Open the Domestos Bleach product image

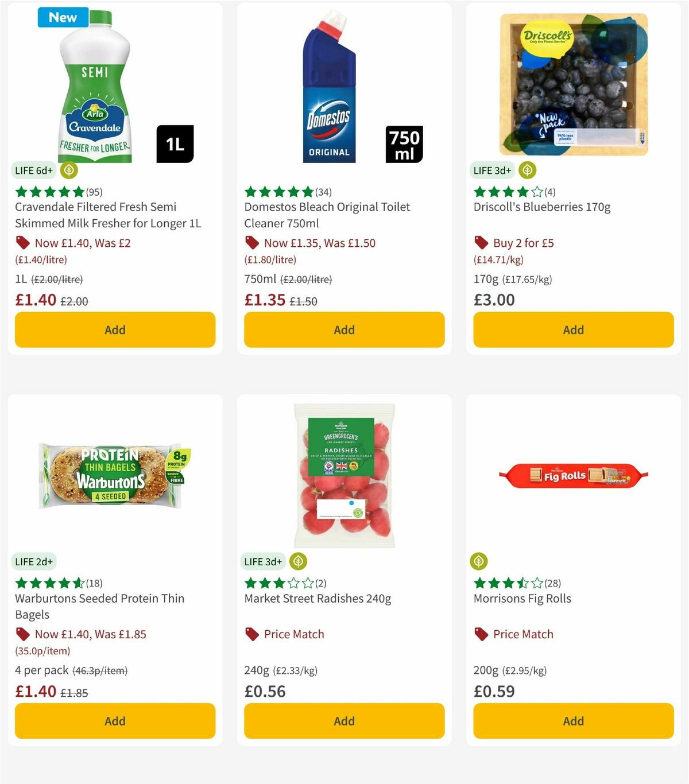(x=330, y=86)
